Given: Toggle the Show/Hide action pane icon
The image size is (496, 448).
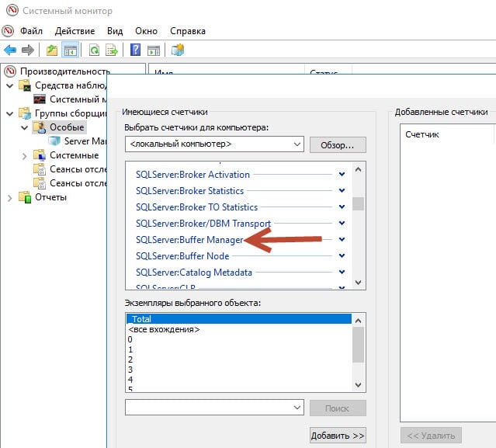Looking at the screenshot, I should click(x=154, y=50).
